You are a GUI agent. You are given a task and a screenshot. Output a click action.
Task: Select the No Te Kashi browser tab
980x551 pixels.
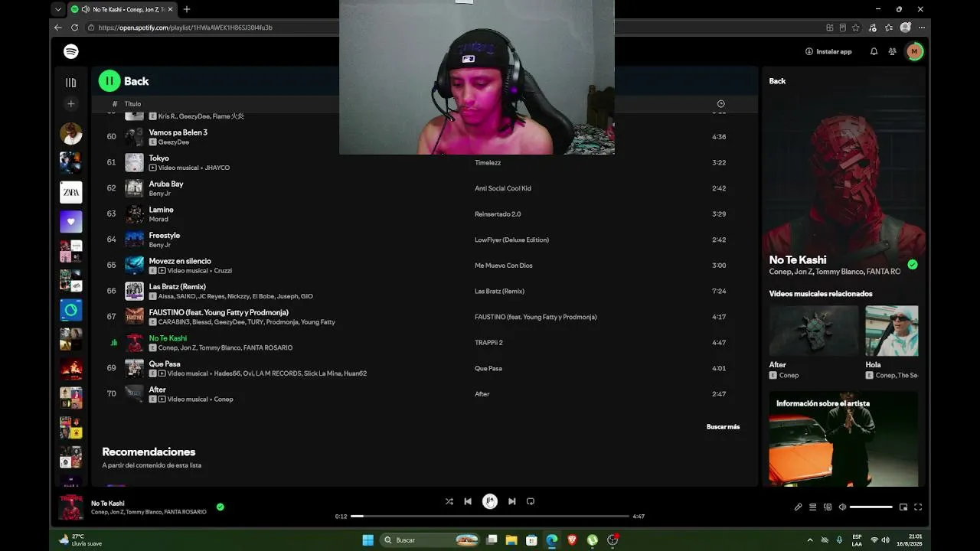[x=122, y=9]
